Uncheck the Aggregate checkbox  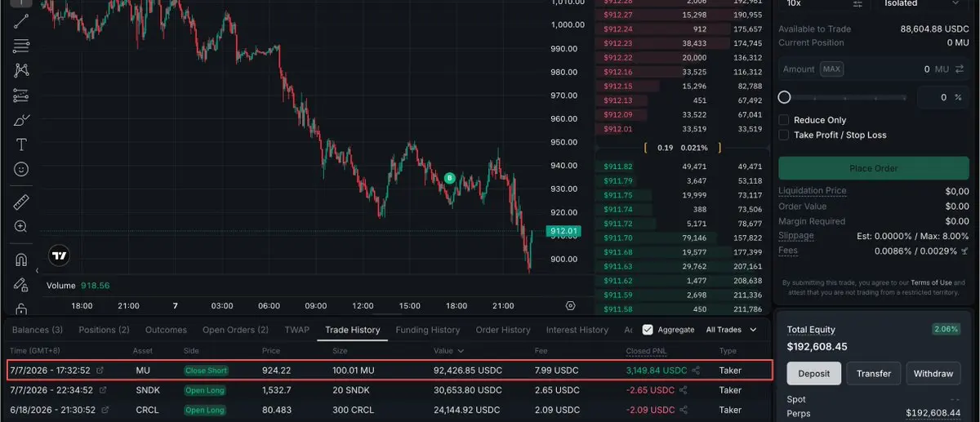[x=648, y=330]
